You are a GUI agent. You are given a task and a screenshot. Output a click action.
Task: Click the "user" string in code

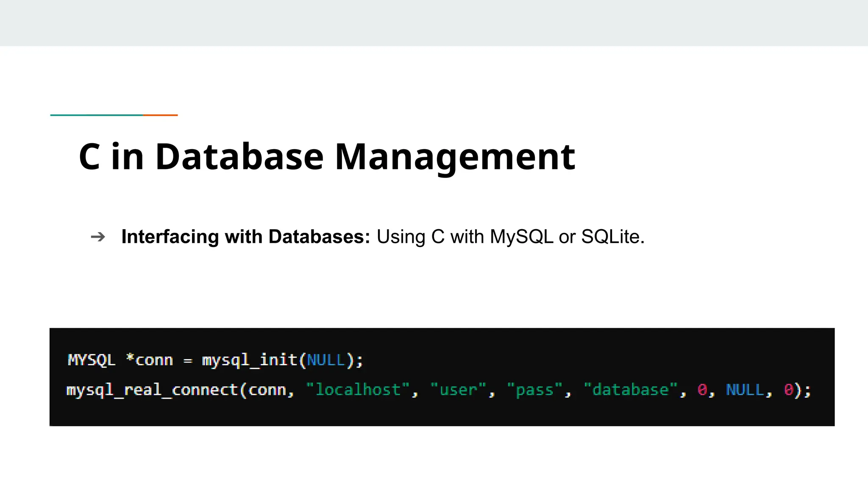[x=458, y=390]
